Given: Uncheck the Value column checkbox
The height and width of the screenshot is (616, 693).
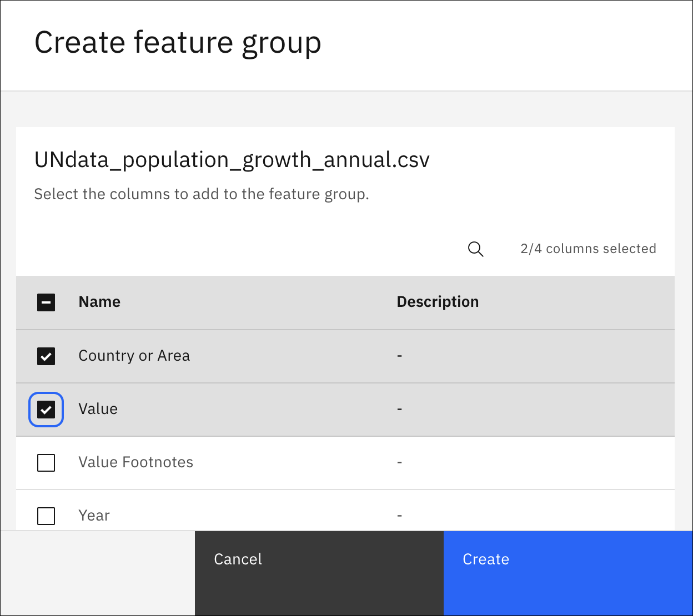Looking at the screenshot, I should coord(46,410).
